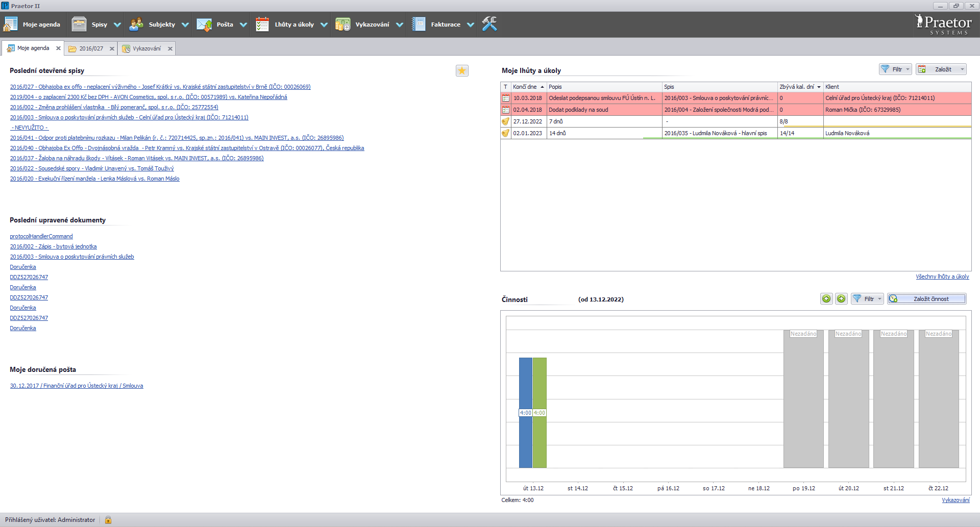
Task: Open the Filtr dropdown in Činnosti panel
Action: 880,299
